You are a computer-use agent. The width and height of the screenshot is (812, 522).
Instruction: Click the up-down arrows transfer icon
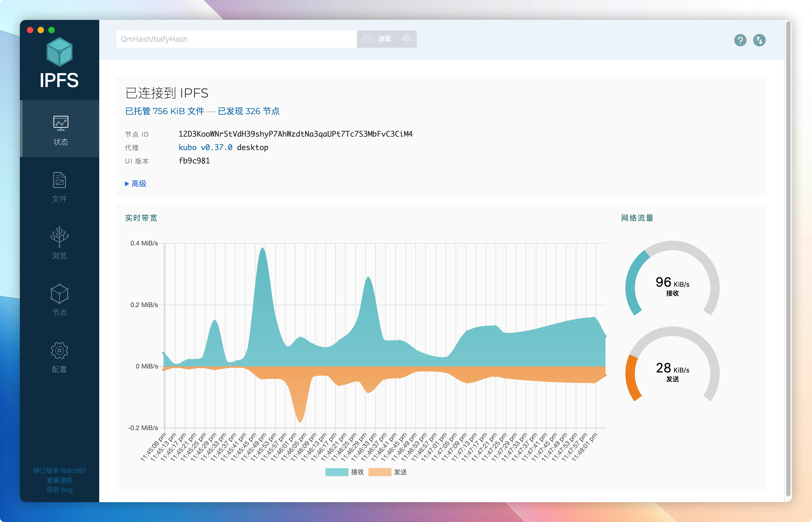[759, 40]
